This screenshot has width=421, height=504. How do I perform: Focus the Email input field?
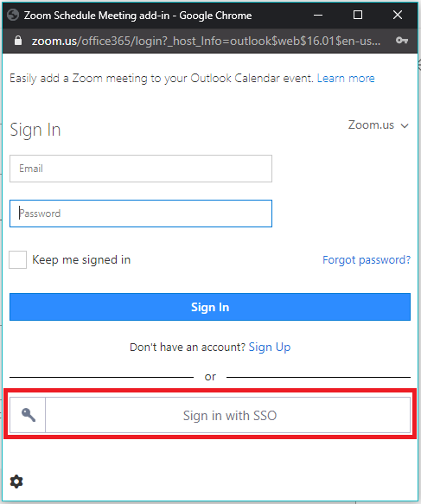click(141, 169)
